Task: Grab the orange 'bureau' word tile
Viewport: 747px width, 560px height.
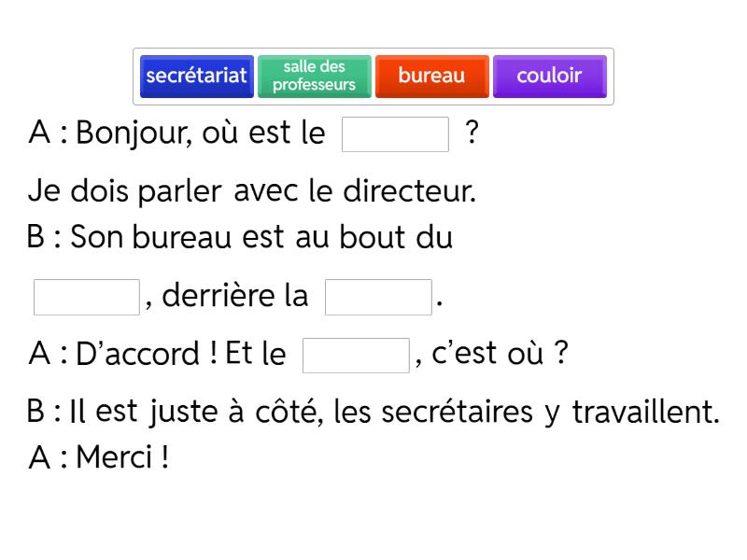Action: (431, 77)
